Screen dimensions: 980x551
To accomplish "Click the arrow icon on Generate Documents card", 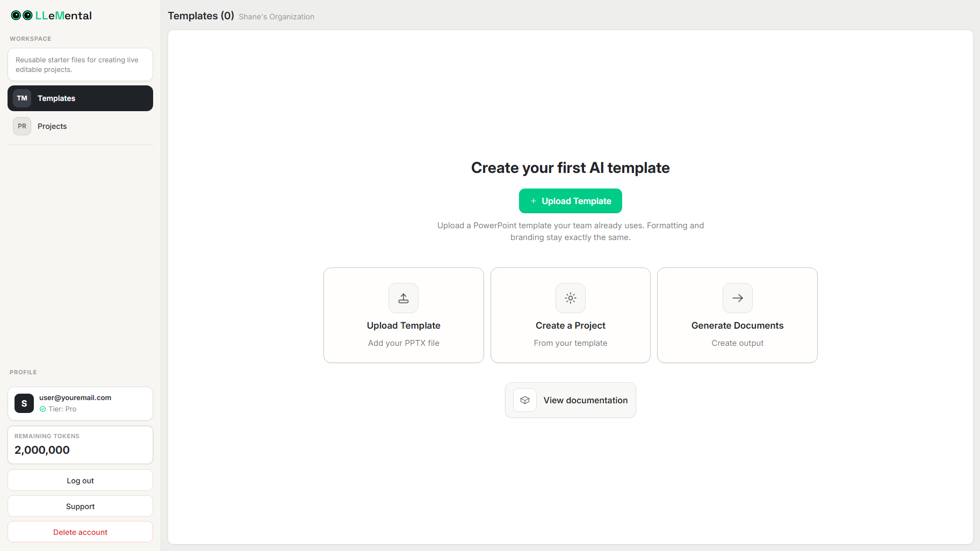I will pyautogui.click(x=737, y=298).
